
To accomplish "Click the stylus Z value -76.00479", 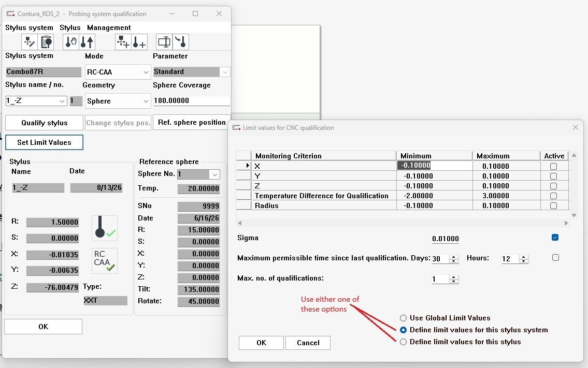I will (52, 287).
